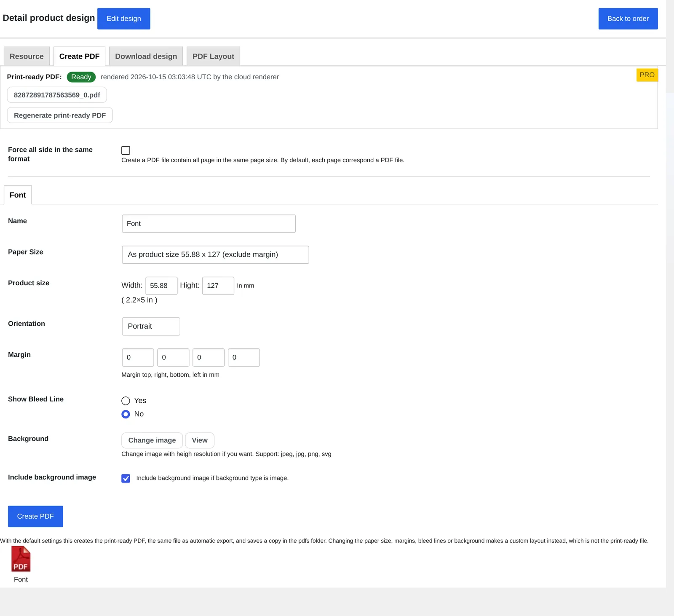
Task: Click the '( 2.2×5 in )' size text
Action: tap(139, 300)
